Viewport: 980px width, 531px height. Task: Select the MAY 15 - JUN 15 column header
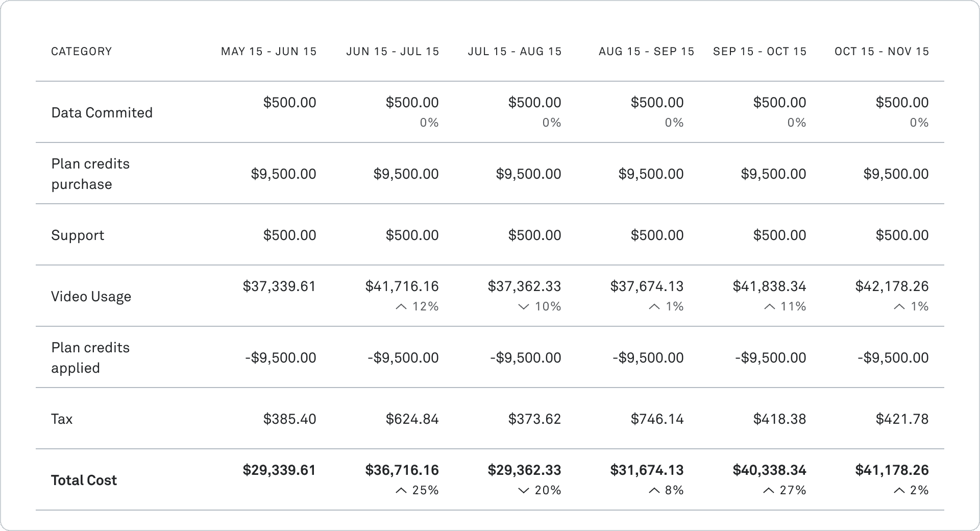pyautogui.click(x=268, y=52)
